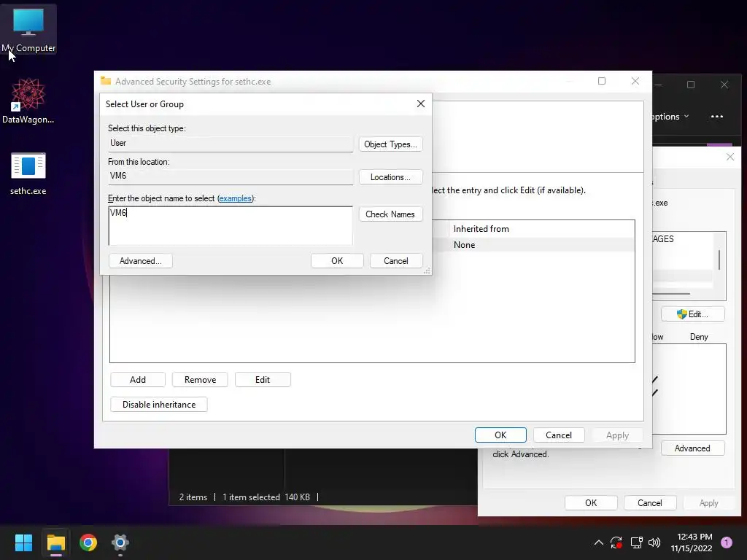The image size is (747, 560).
Task: Click the '2 items' status bar text
Action: pyautogui.click(x=193, y=497)
